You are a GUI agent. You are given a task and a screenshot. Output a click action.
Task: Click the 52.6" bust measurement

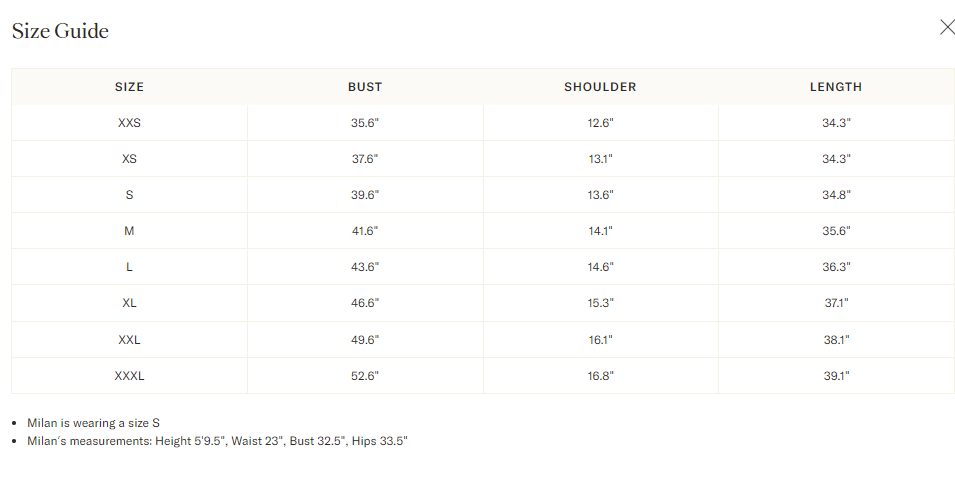point(365,376)
